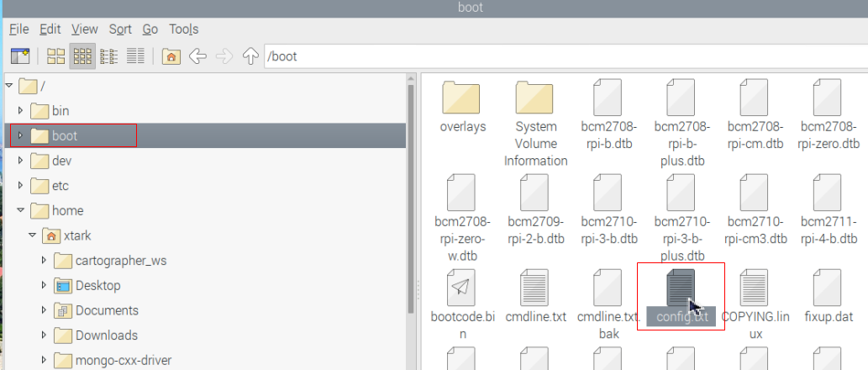This screenshot has height=370, width=868.
Task: Open the File menu
Action: click(x=18, y=29)
